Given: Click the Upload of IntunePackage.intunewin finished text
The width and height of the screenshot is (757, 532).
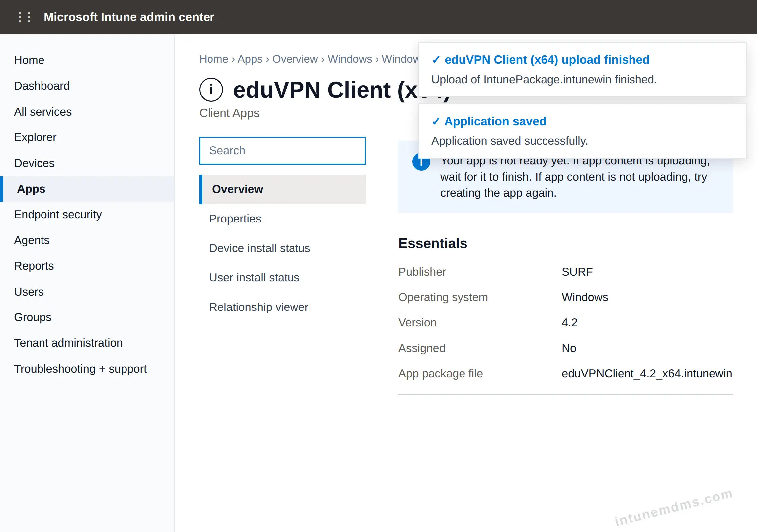Looking at the screenshot, I should [x=544, y=80].
